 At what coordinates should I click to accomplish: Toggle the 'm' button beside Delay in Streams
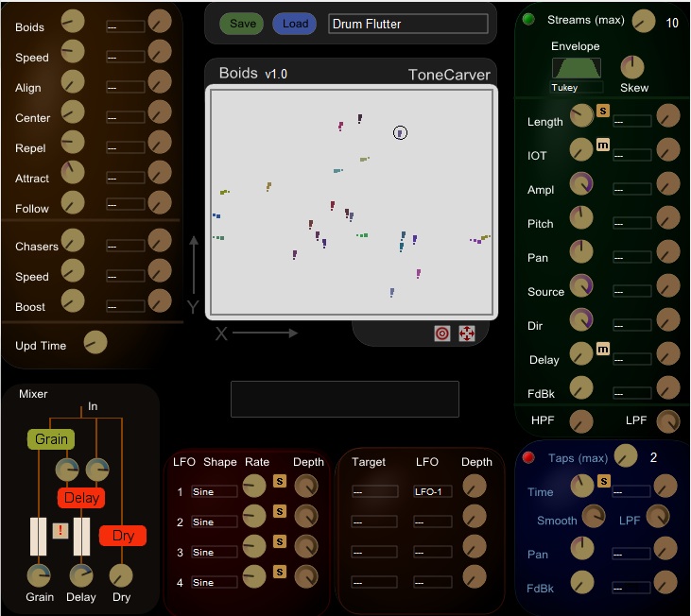click(603, 349)
